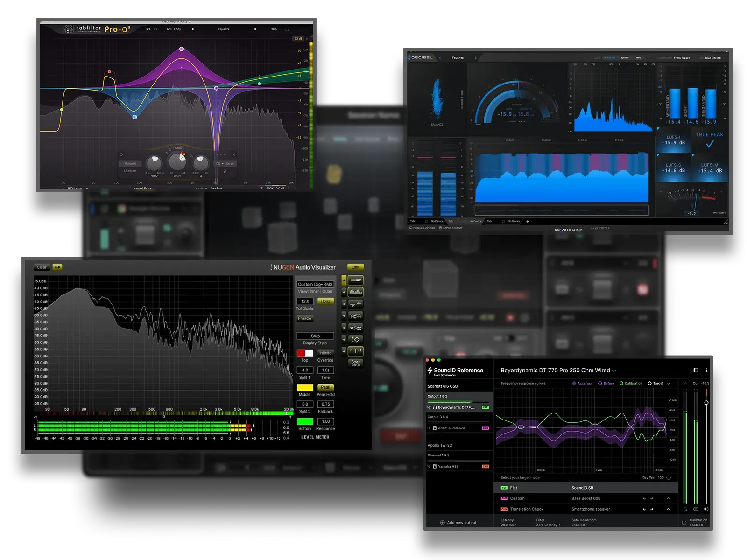Open the Equalize menu in FabFilter Pro-Q 3
The width and height of the screenshot is (747, 560).
point(224,29)
